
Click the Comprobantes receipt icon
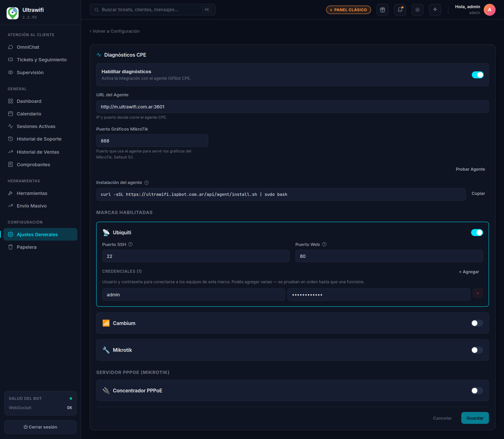tap(10, 165)
